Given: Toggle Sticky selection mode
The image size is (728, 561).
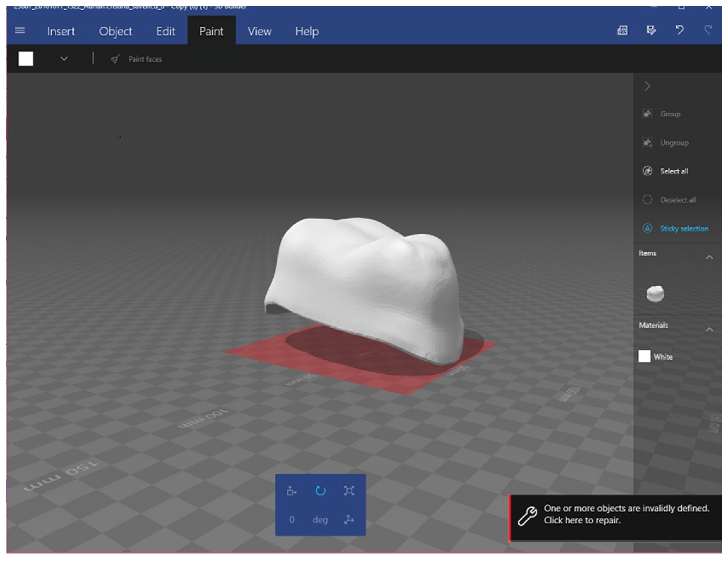Looking at the screenshot, I should point(675,229).
